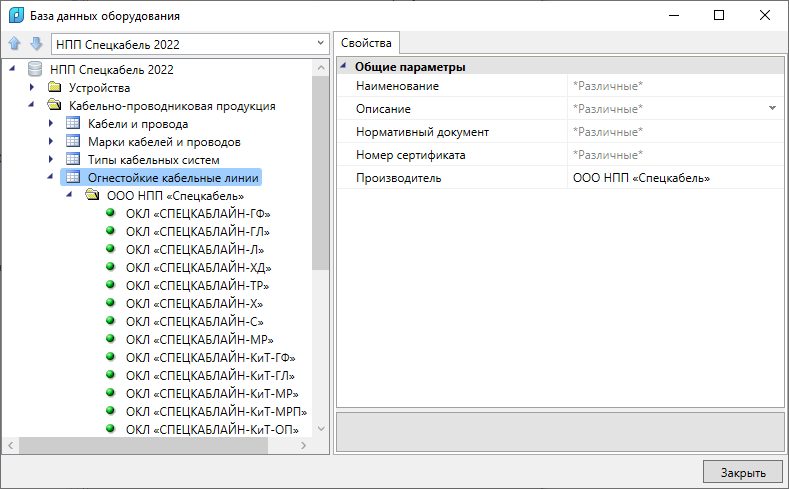Viewport: 789px width, 489px height.
Task: Click the tree horizontal scrollbar thumb
Action: tap(143, 445)
